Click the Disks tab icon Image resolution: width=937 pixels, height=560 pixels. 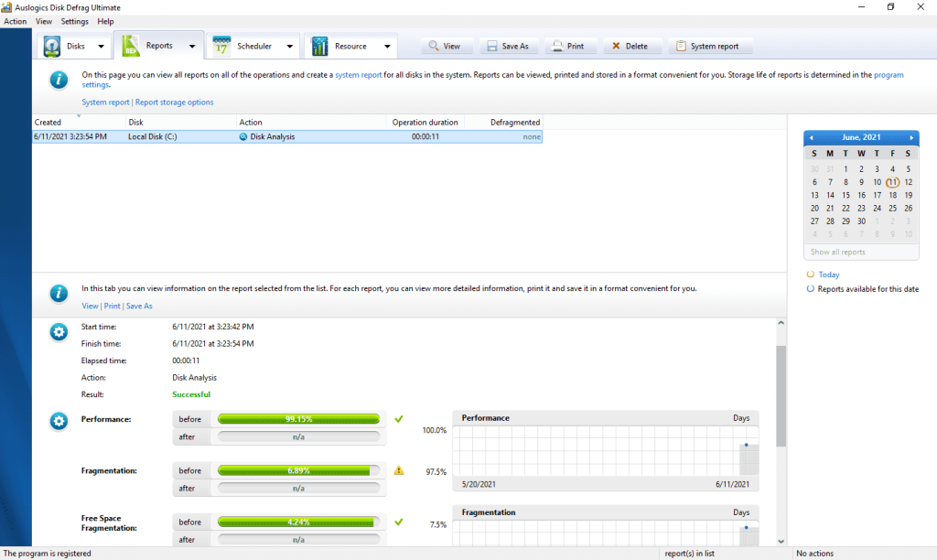click(x=51, y=46)
